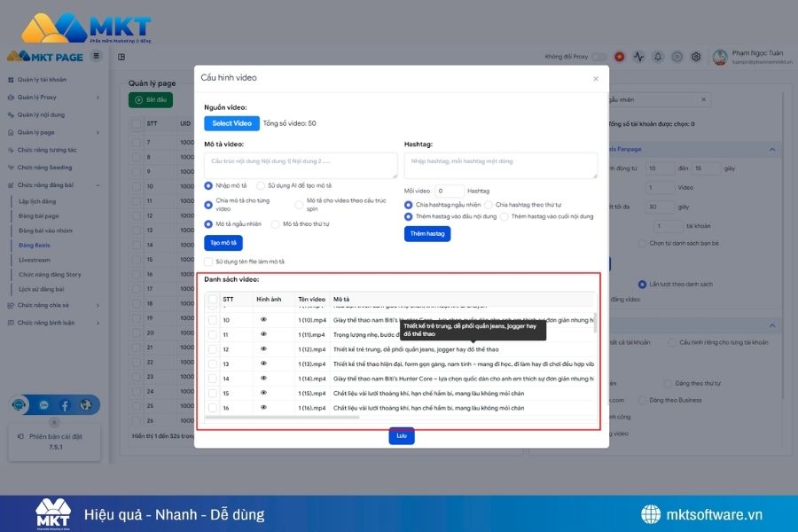
Task: Tick the checkbox for video row 13
Action: click(212, 364)
